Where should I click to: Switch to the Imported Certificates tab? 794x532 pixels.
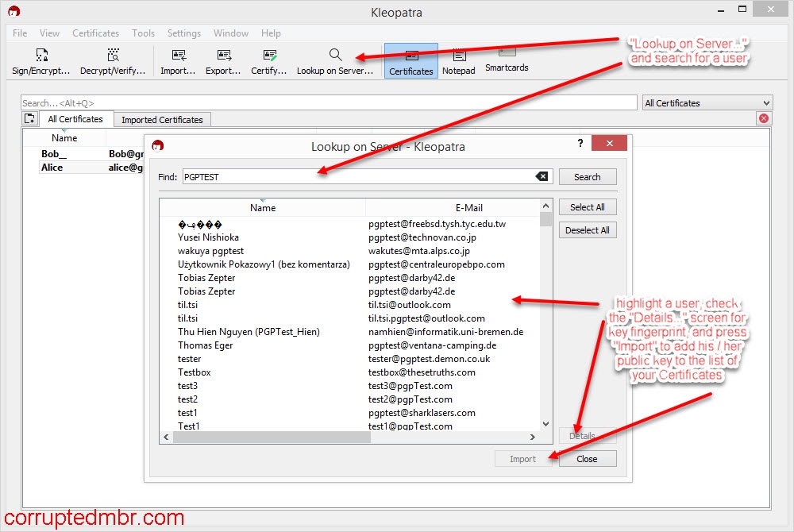162,119
